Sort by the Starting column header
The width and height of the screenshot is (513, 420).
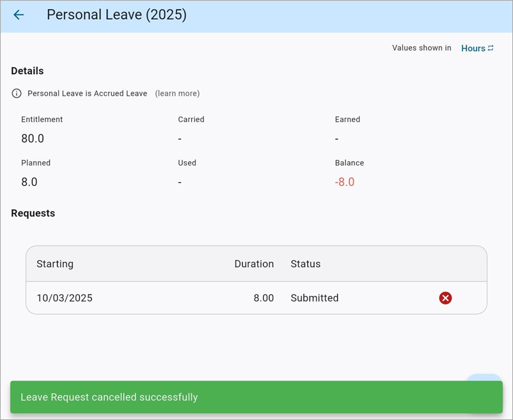click(55, 264)
